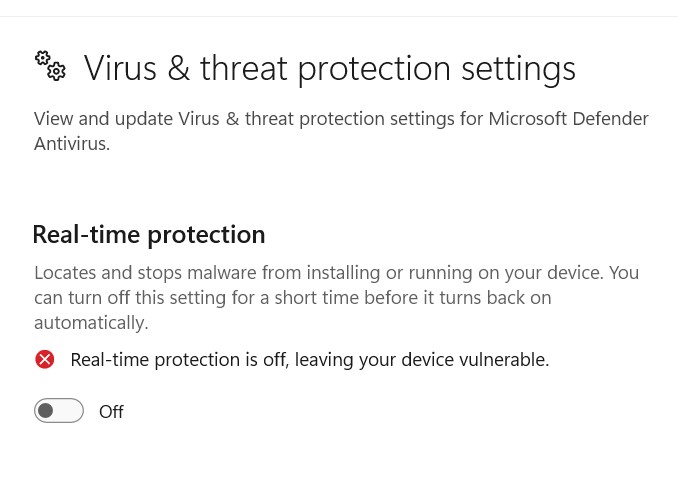Turn on the Real-time protection toggle
This screenshot has height=487, width=678.
(x=59, y=410)
